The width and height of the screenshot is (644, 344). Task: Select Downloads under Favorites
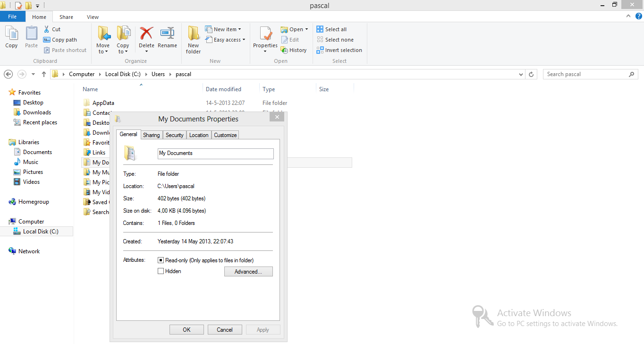(x=37, y=112)
